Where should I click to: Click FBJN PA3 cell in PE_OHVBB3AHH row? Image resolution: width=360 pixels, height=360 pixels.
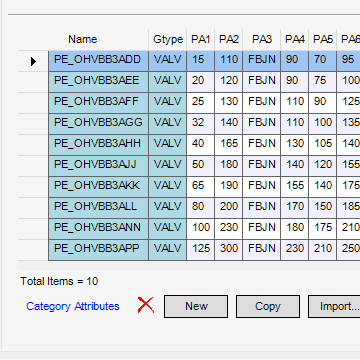coord(262,145)
